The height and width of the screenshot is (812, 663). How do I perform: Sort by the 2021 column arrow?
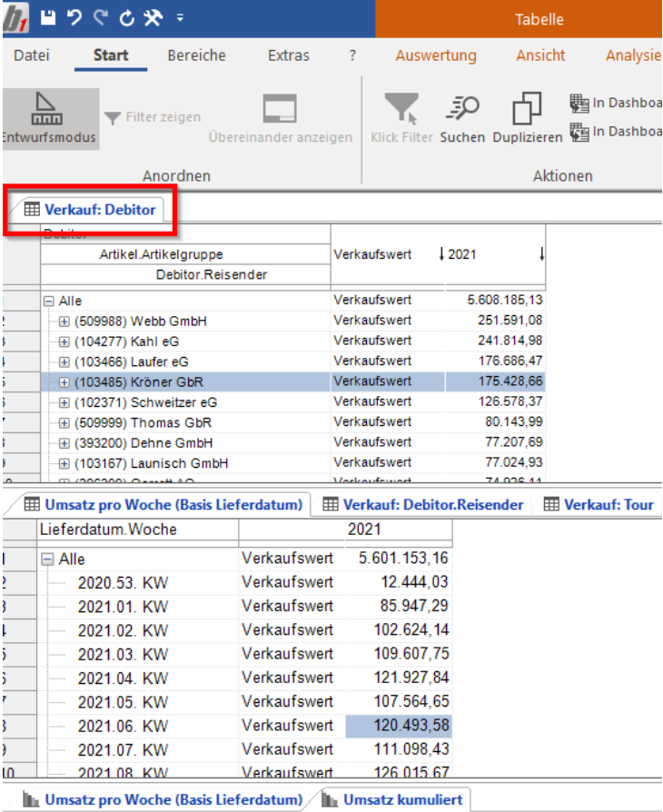pos(541,254)
